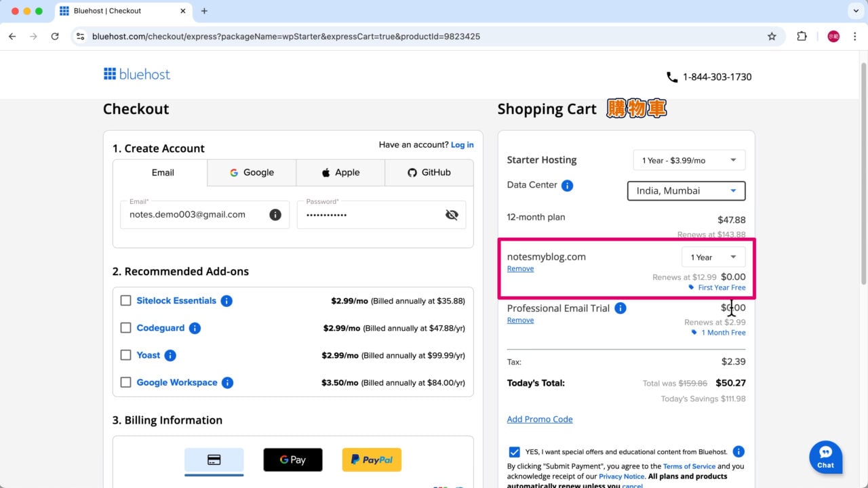This screenshot has height=488, width=868.
Task: Toggle password visibility eye icon
Action: pyautogui.click(x=452, y=215)
